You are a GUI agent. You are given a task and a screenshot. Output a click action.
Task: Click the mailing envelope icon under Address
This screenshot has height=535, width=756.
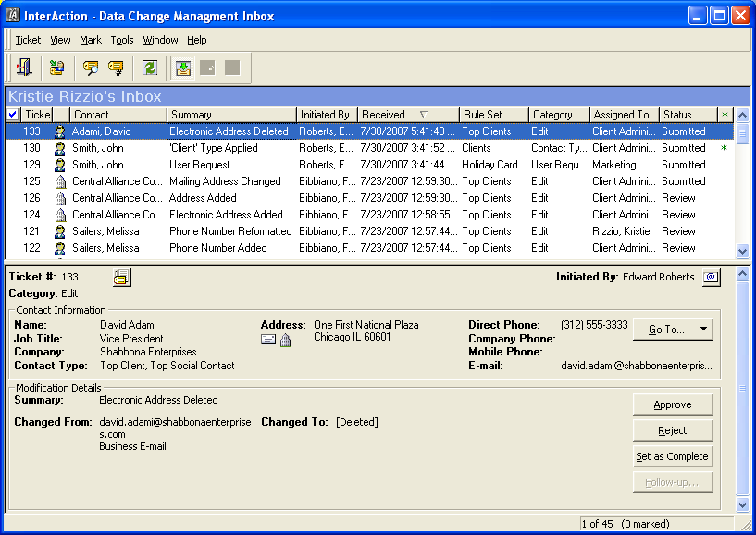pos(268,340)
